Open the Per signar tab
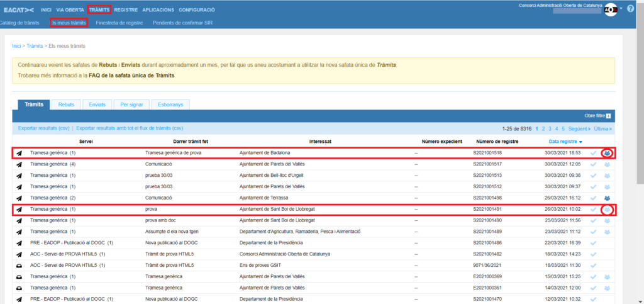Screen dimensions: 644x304 (132, 104)
